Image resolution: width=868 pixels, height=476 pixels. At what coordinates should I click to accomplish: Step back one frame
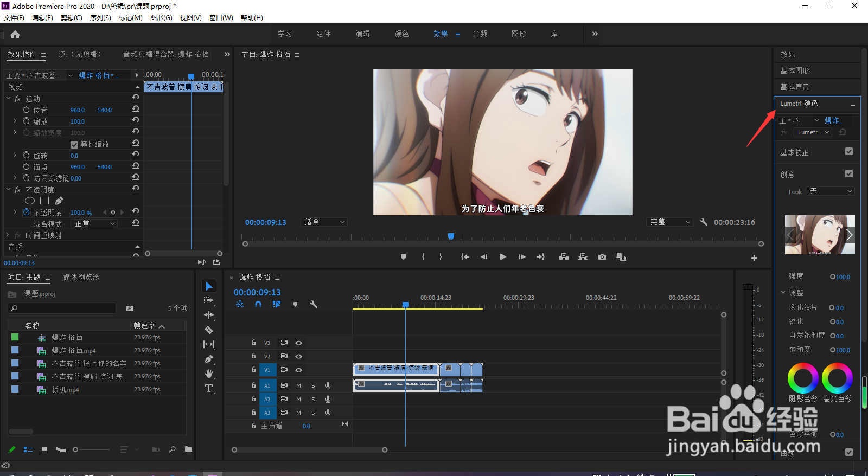[484, 257]
